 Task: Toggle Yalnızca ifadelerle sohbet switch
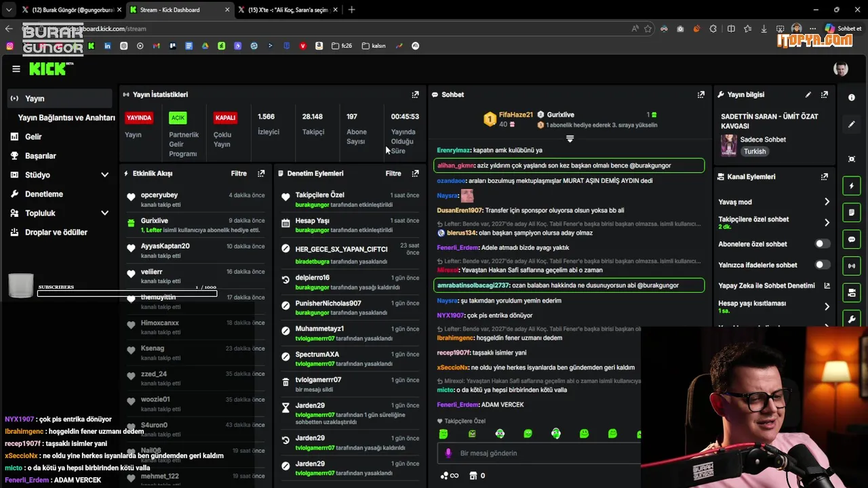click(x=822, y=265)
